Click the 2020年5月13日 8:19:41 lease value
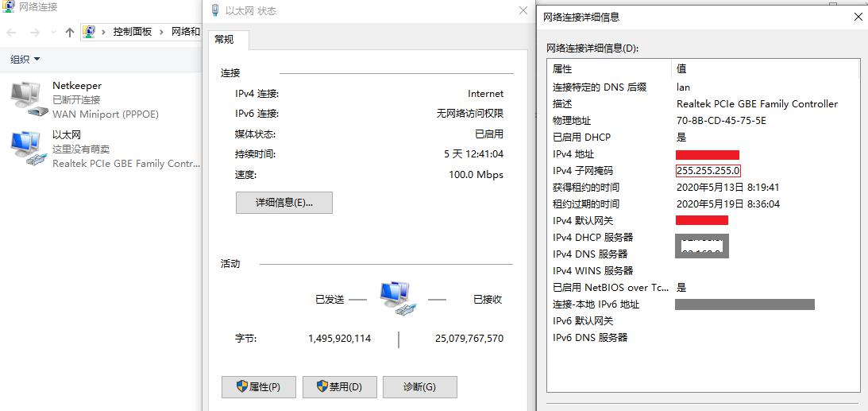 tap(728, 188)
